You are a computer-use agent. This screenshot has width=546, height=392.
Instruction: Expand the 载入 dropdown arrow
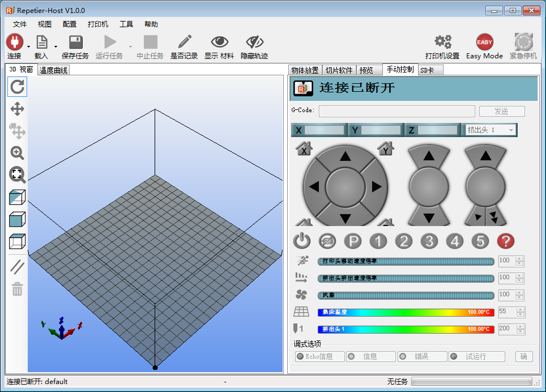tap(56, 46)
